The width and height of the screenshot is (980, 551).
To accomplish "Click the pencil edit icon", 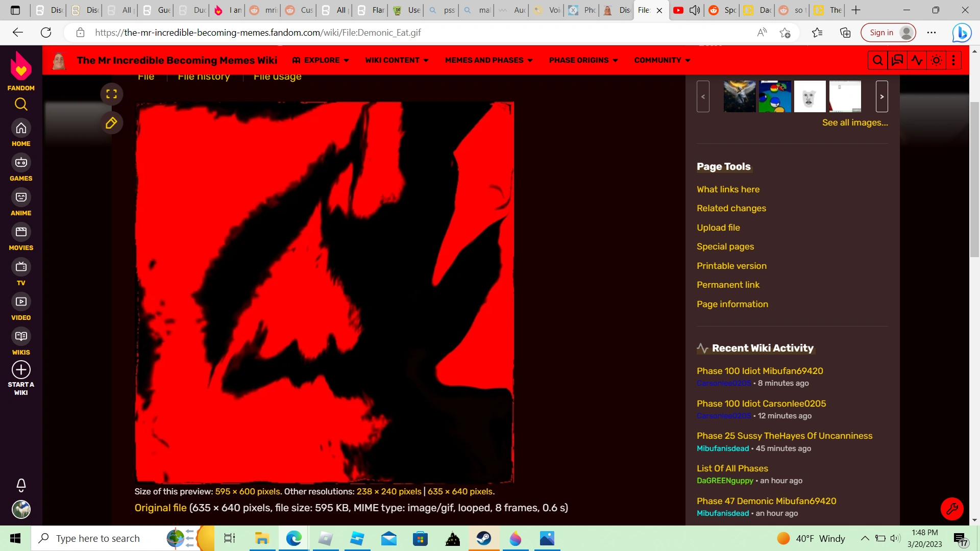I will pos(111,123).
